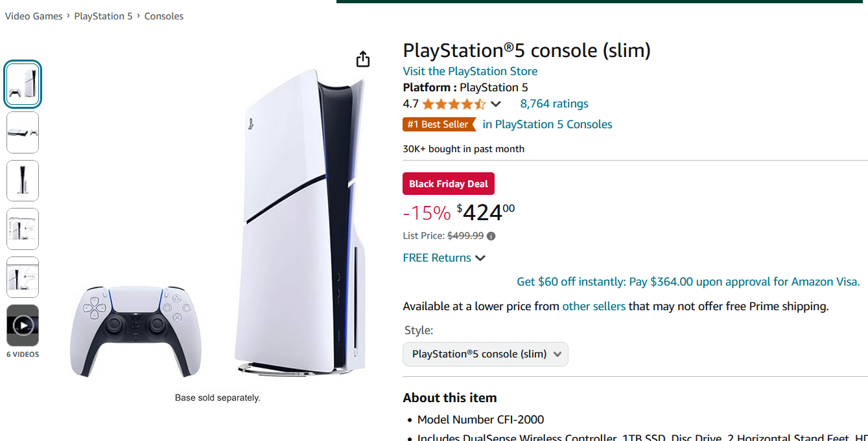
Task: Visit the PlayStation Store link
Action: click(x=469, y=71)
